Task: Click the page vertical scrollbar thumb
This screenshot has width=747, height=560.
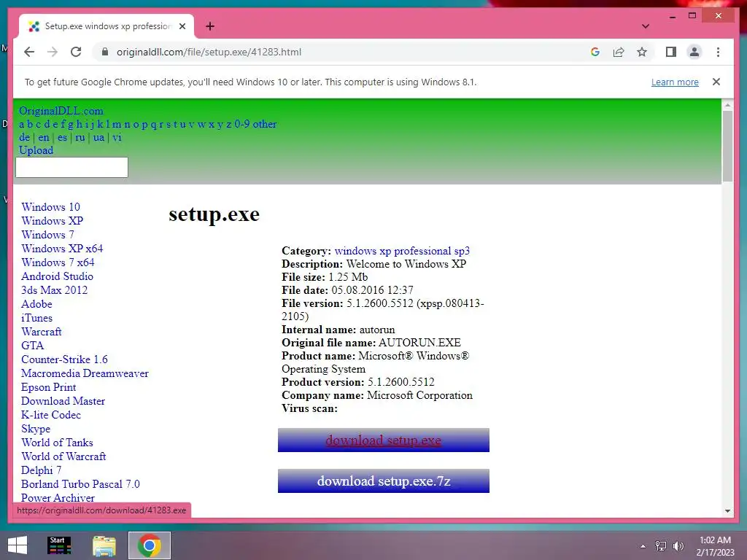Action: (727, 146)
